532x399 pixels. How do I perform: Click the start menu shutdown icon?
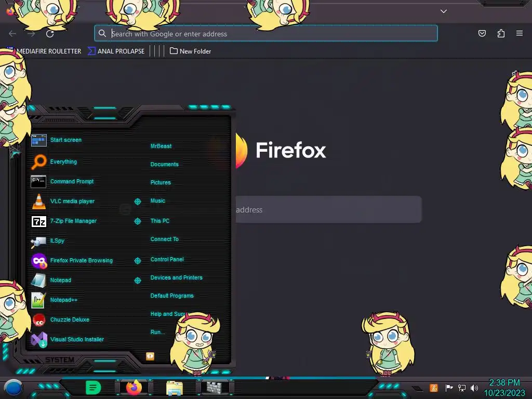150,356
